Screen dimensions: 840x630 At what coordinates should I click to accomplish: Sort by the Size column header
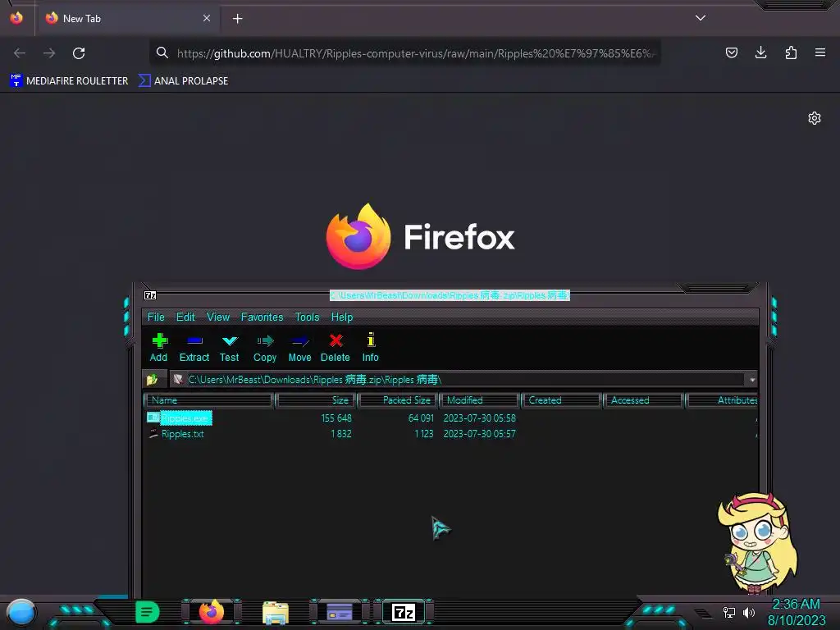point(315,400)
